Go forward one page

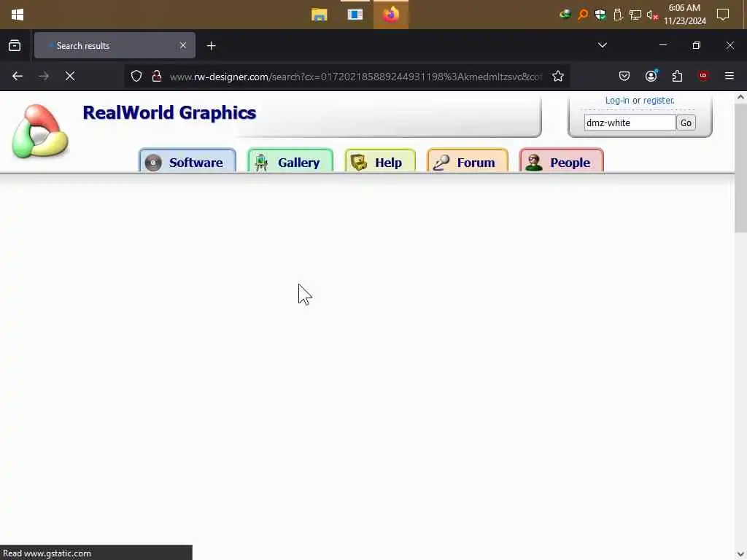pyautogui.click(x=44, y=76)
